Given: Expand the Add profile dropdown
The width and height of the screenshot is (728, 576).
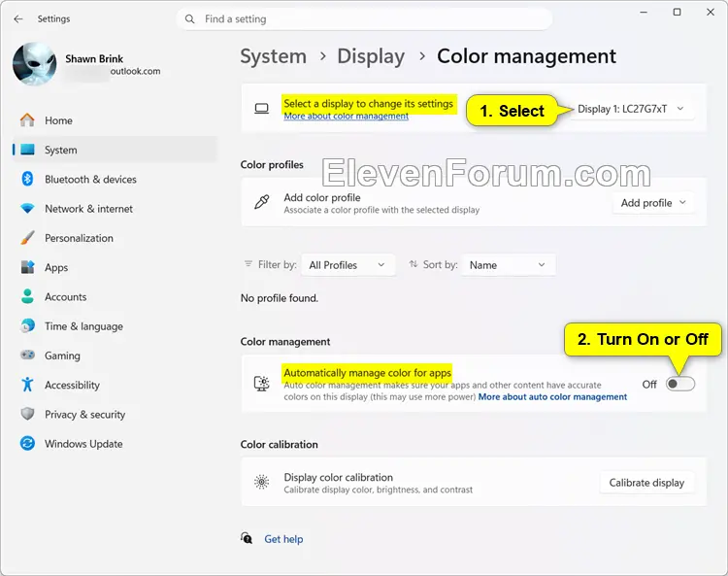Looking at the screenshot, I should [653, 203].
